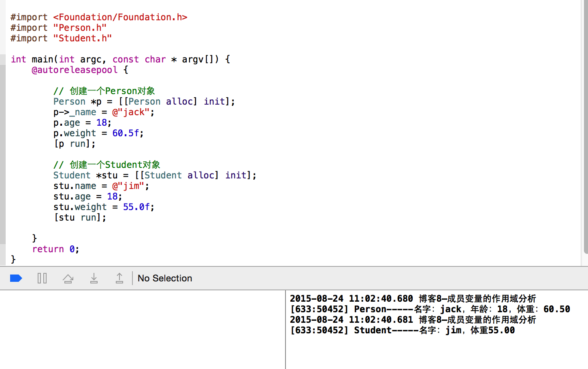588x369 pixels.
Task: Toggle the blue breakpoints activation icon
Action: point(16,278)
